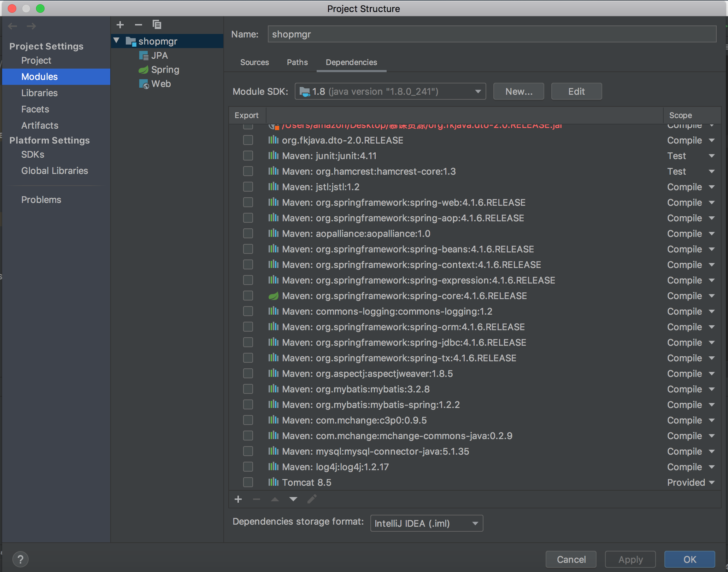
Task: Toggle export checkbox for aopalliance:1.0
Action: coord(248,234)
